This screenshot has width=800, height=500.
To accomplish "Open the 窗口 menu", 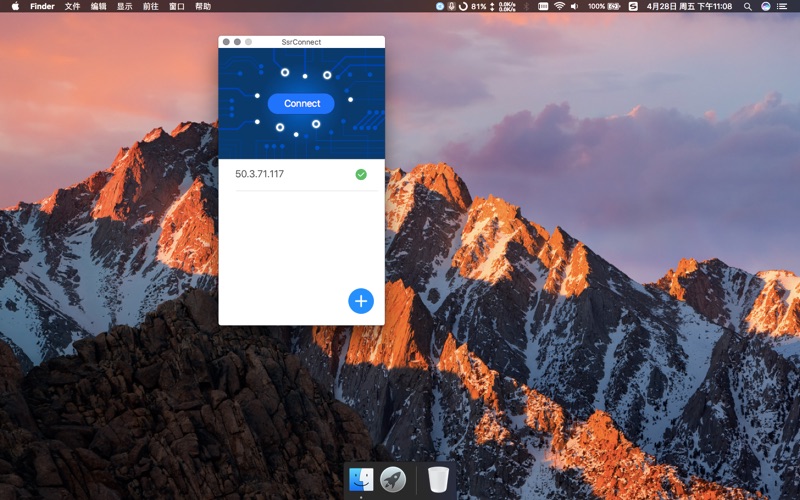I will click(x=177, y=6).
